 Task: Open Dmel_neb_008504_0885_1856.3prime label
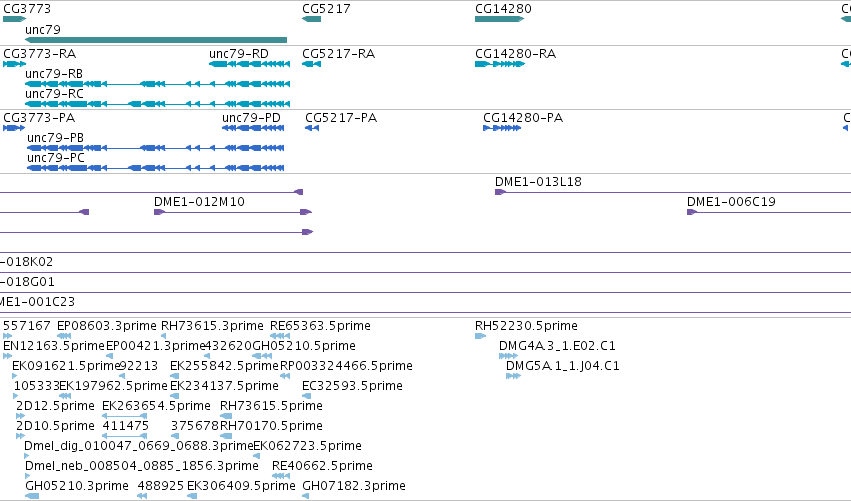[142, 466]
